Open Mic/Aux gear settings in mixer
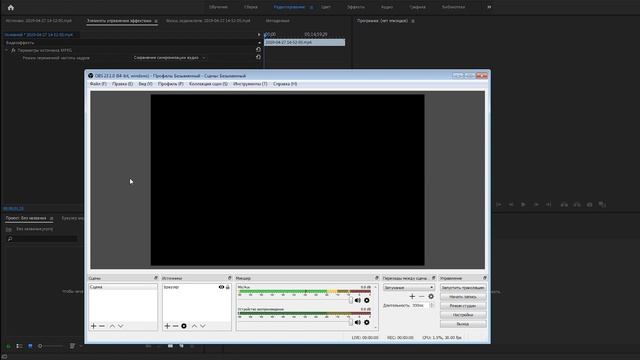The width and height of the screenshot is (640, 360). (x=367, y=300)
